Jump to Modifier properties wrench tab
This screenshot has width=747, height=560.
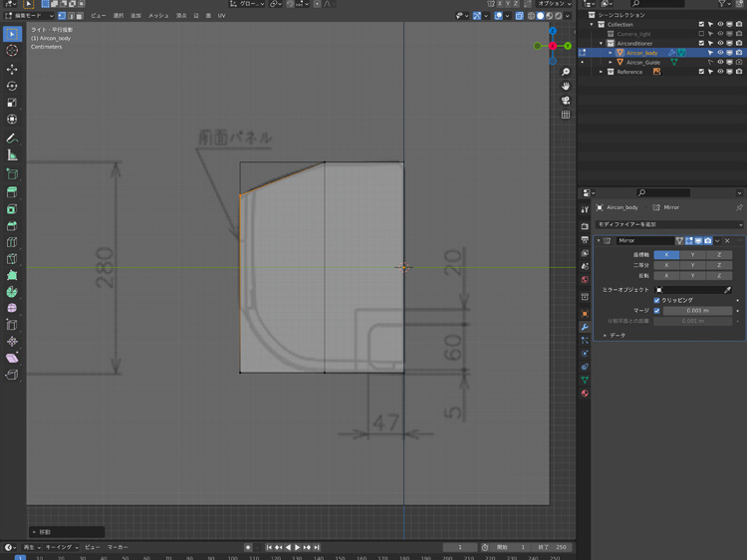point(585,327)
